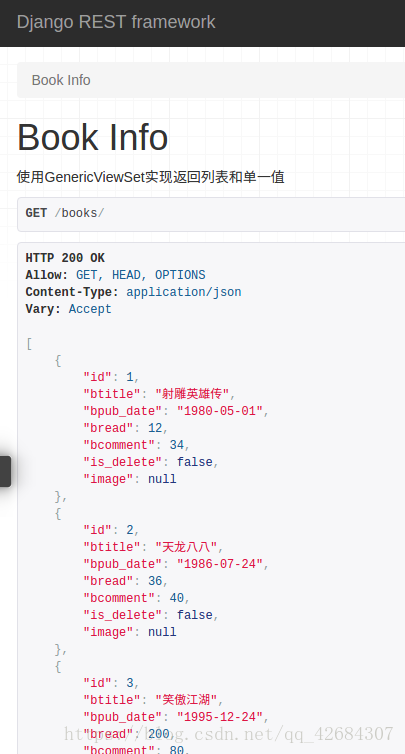Select the "bcomment": 34 line

137,445
